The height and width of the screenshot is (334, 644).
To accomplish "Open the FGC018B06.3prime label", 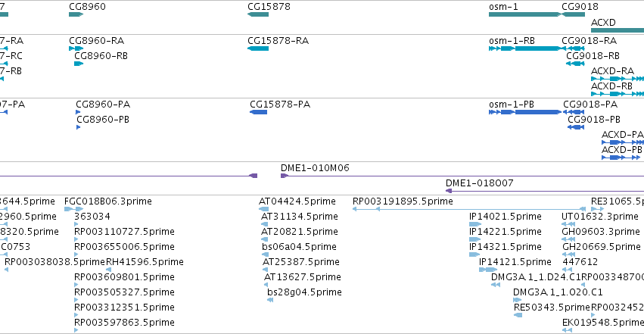I will click(x=108, y=201).
